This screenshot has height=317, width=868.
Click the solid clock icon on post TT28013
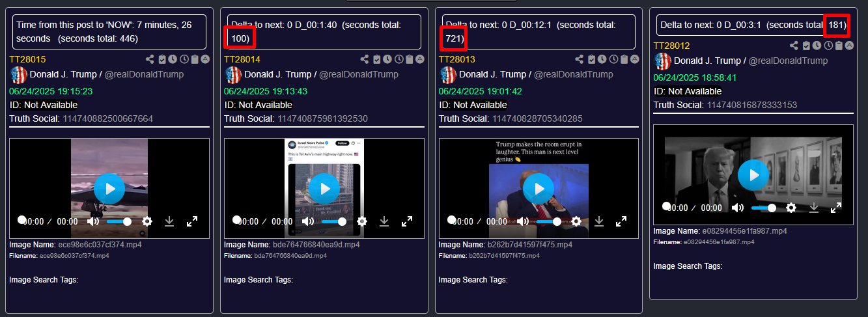(x=603, y=59)
